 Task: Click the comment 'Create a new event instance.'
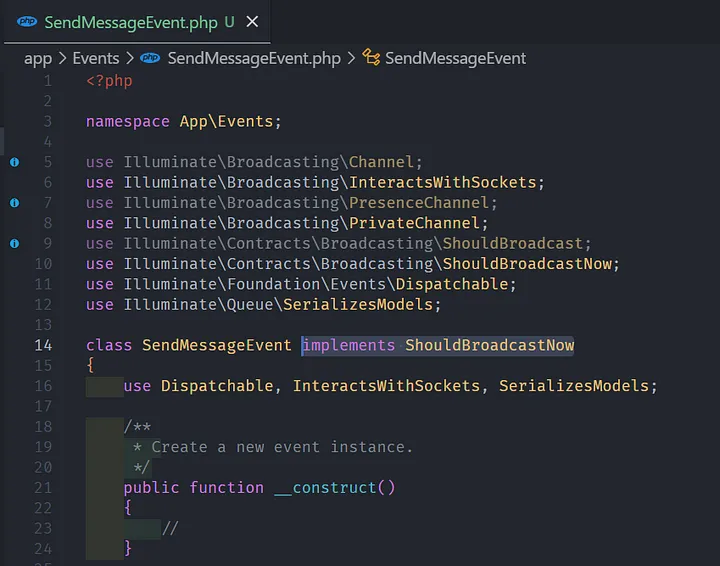pos(282,447)
